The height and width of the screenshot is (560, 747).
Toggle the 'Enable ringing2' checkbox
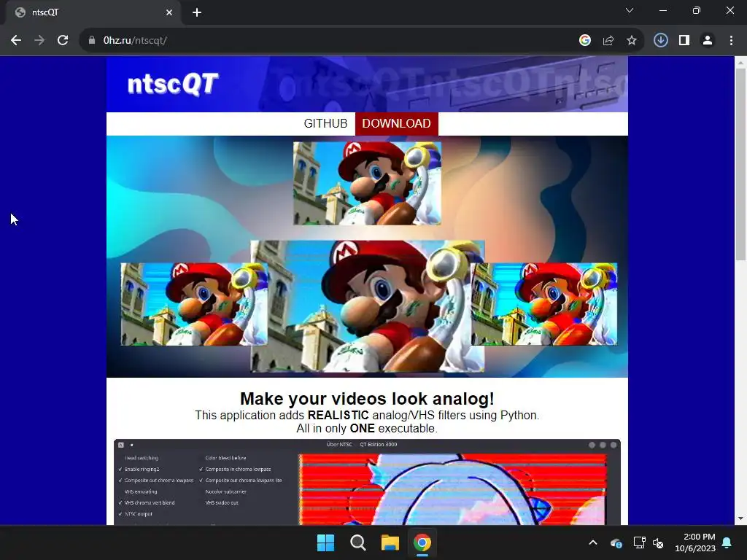pyautogui.click(x=139, y=469)
